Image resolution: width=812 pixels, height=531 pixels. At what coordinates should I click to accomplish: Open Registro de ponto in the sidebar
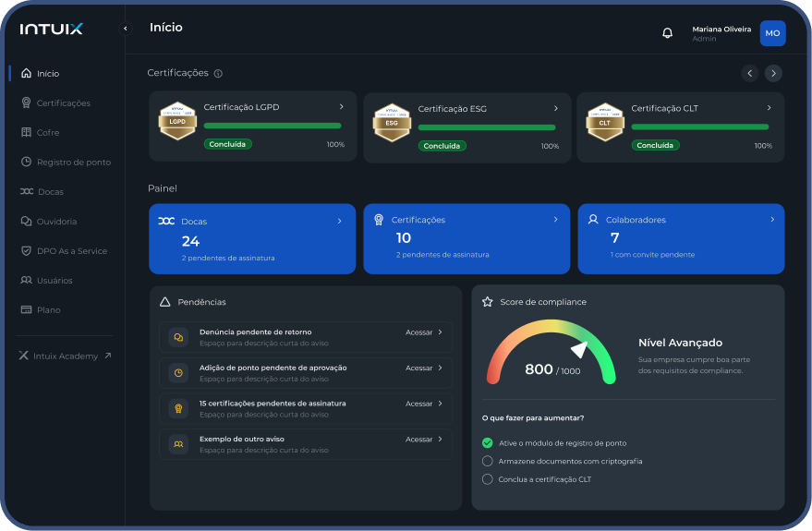pyautogui.click(x=73, y=163)
